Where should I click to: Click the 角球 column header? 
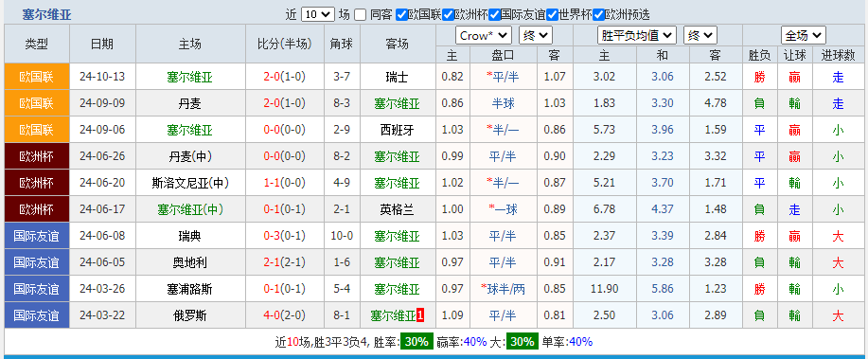click(x=343, y=44)
